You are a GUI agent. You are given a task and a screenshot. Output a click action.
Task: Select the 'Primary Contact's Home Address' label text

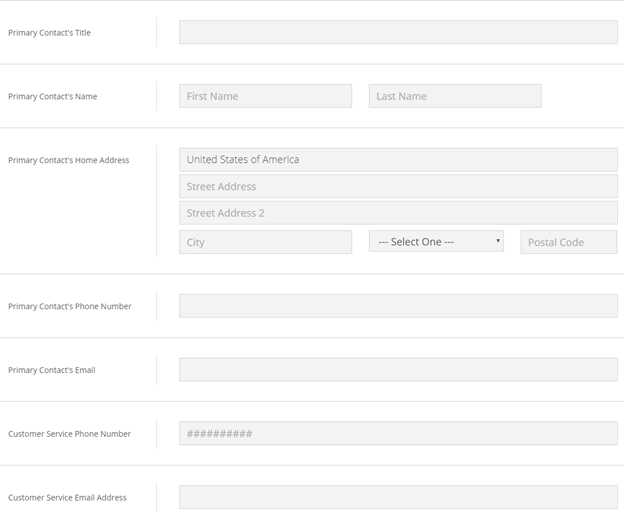tap(68, 160)
